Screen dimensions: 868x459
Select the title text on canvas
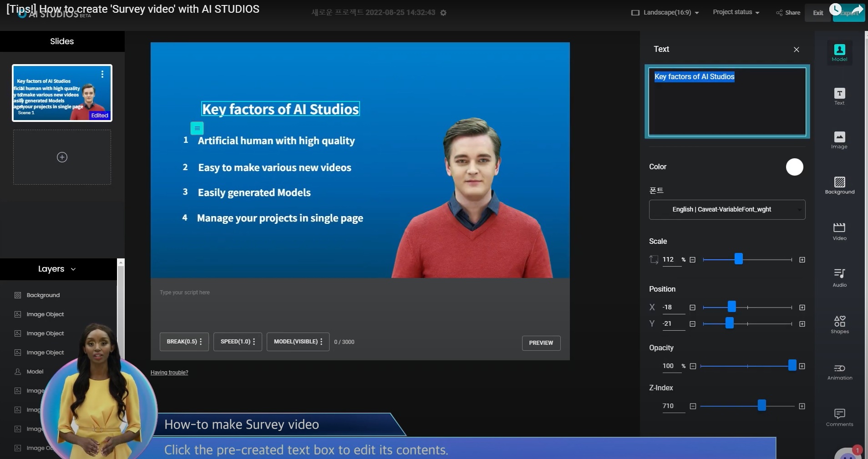pos(280,109)
